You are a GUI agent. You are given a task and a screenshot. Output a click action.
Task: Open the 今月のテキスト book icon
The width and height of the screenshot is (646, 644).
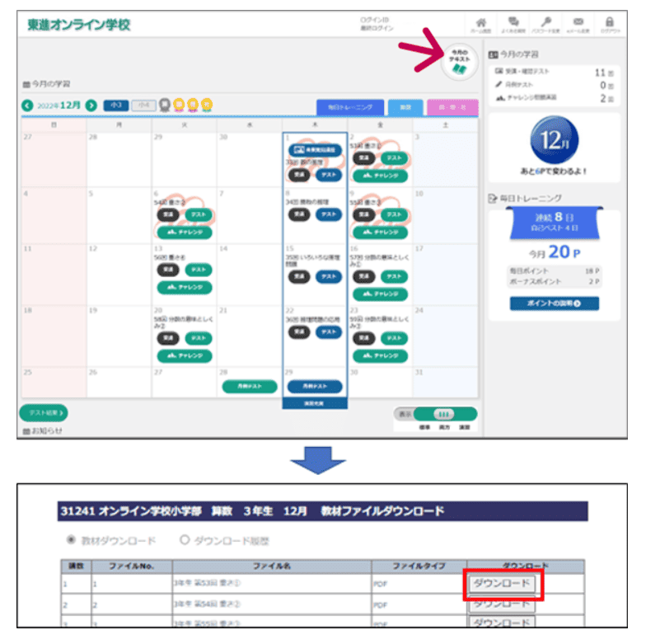click(459, 62)
